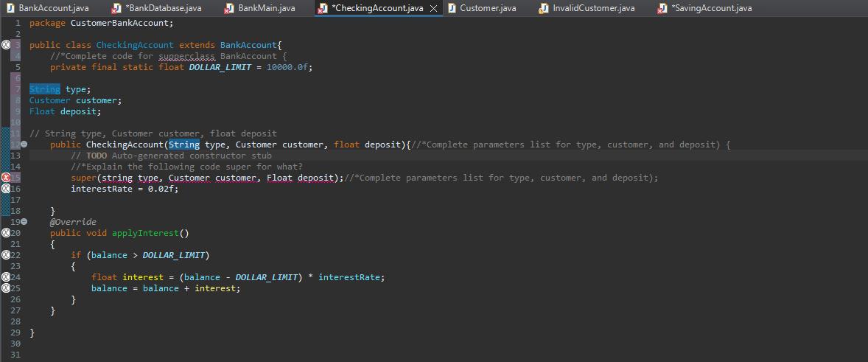Click 'Customer customer;' field on line 8

(75, 100)
